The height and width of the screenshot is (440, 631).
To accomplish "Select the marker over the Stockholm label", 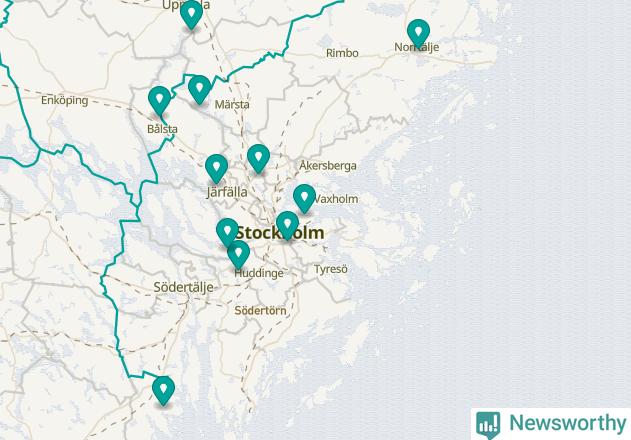I will point(287,226).
